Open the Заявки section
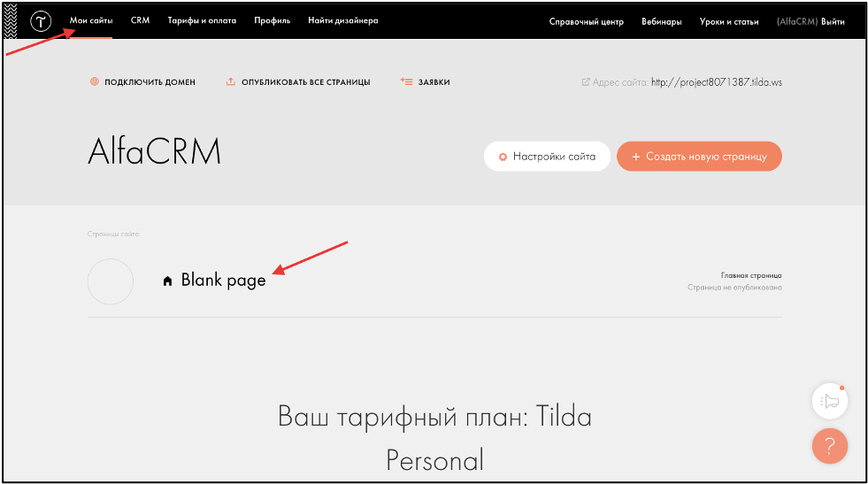This screenshot has width=868, height=484. click(x=434, y=82)
